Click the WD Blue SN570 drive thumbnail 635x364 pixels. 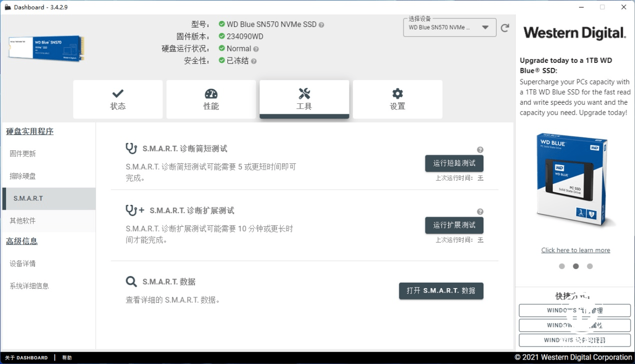(45, 48)
